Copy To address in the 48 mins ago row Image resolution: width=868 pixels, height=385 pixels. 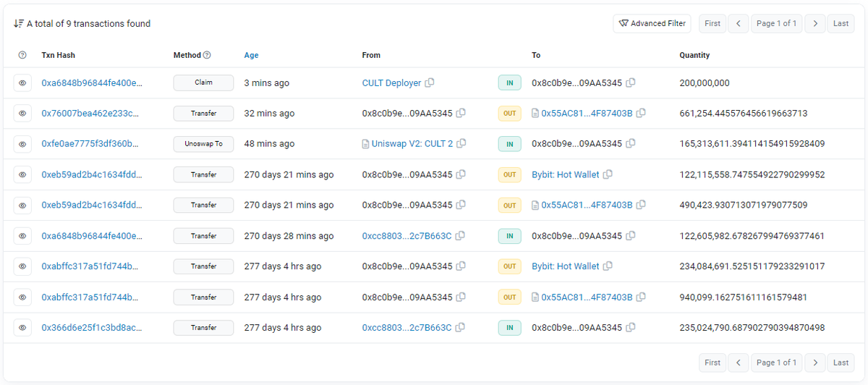[631, 143]
